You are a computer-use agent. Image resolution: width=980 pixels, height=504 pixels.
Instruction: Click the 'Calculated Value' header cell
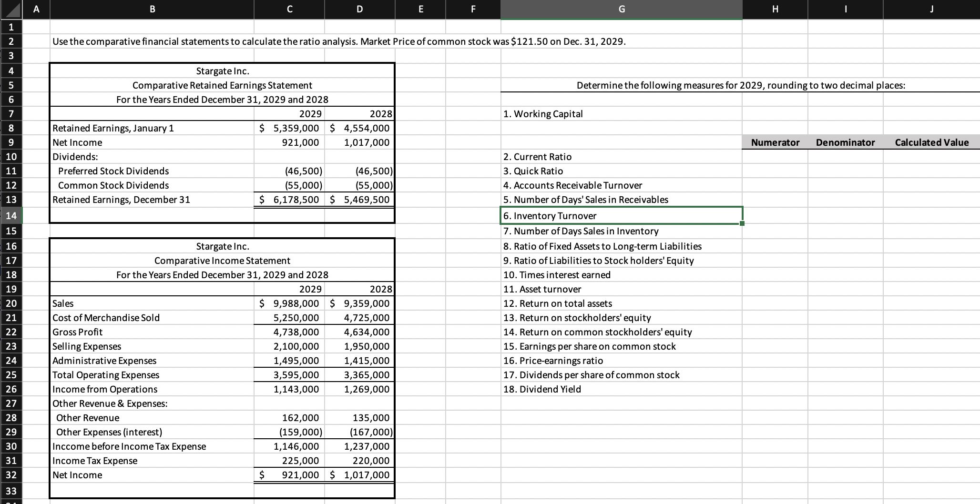tap(930, 142)
